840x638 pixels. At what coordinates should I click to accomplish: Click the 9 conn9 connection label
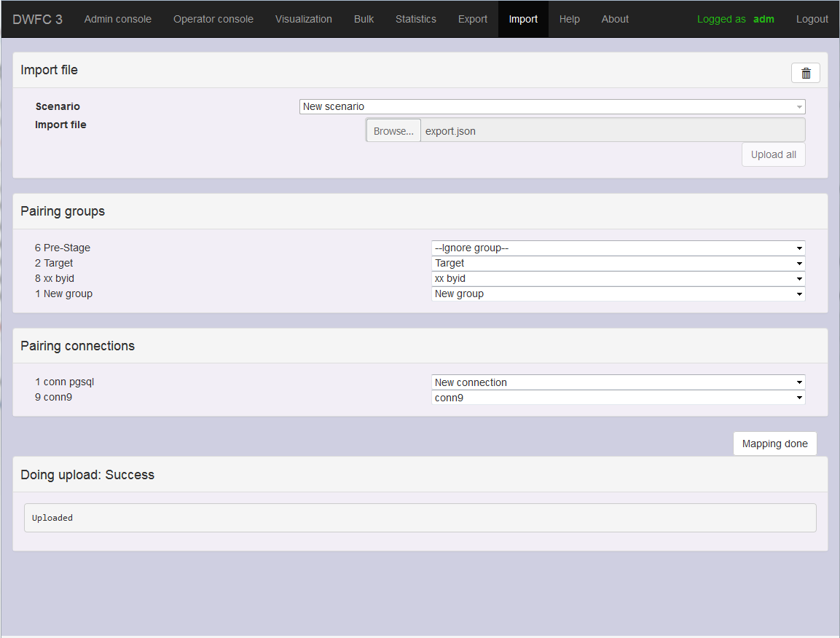click(x=54, y=397)
